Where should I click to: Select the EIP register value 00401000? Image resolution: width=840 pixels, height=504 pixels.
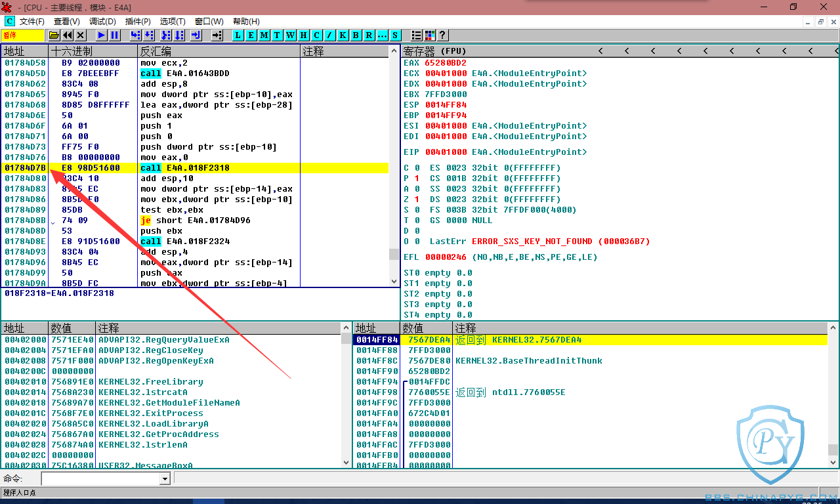pyautogui.click(x=446, y=152)
